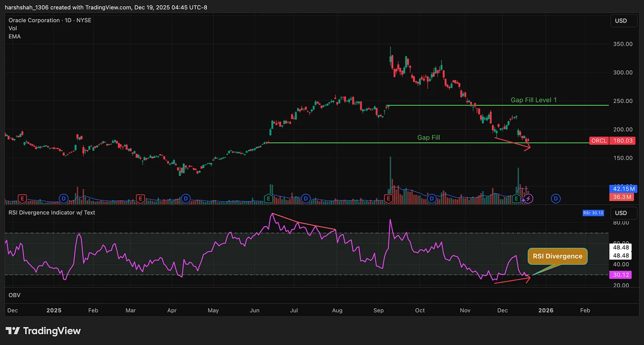Click the purple lightning bolt event icon

tap(528, 198)
